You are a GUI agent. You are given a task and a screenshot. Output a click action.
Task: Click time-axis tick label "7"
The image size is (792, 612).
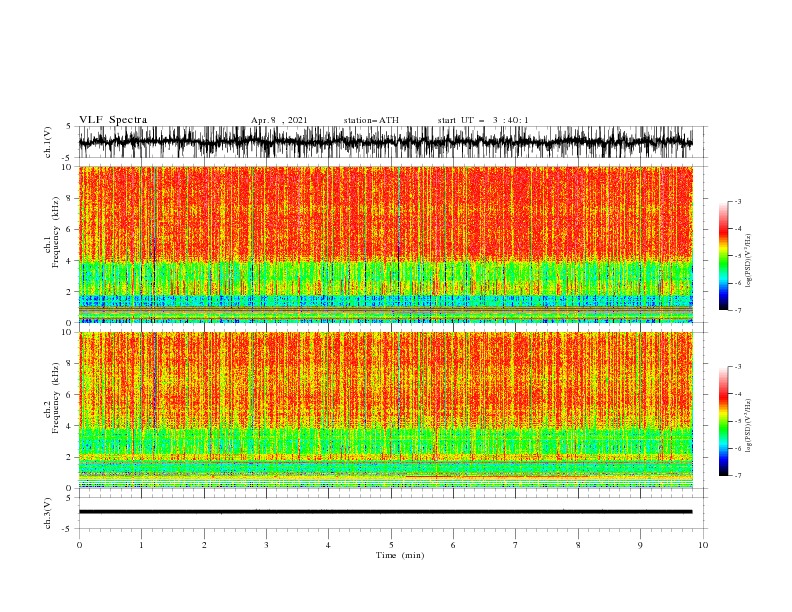(516, 545)
